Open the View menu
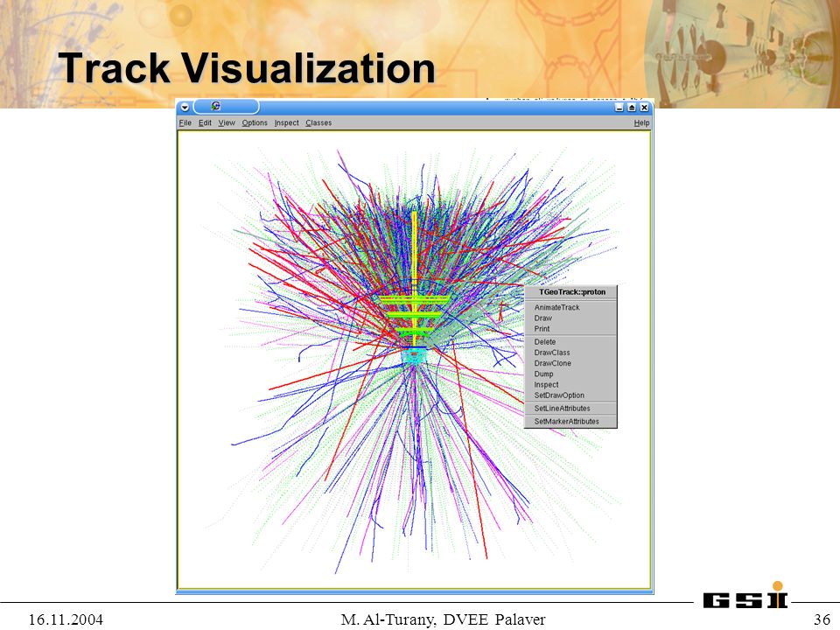Image resolution: width=840 pixels, height=630 pixels. pyautogui.click(x=227, y=122)
